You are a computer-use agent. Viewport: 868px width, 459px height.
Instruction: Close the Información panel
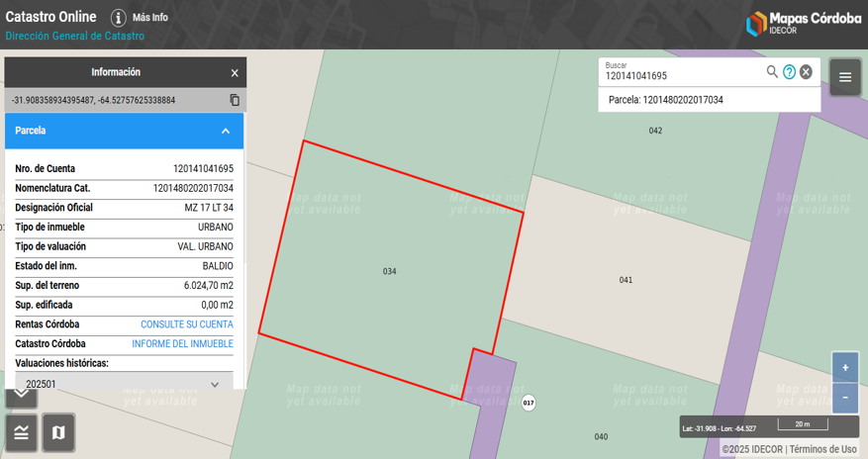(x=235, y=73)
